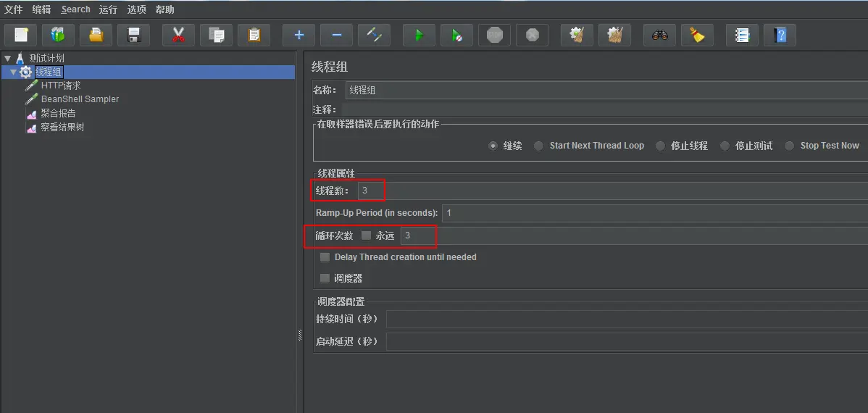This screenshot has height=413, width=868.
Task: Open the Templates icon in toolbar
Action: click(x=58, y=35)
